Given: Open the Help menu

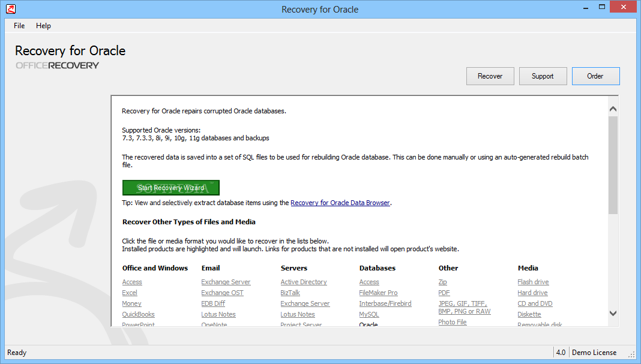Looking at the screenshot, I should 43,26.
